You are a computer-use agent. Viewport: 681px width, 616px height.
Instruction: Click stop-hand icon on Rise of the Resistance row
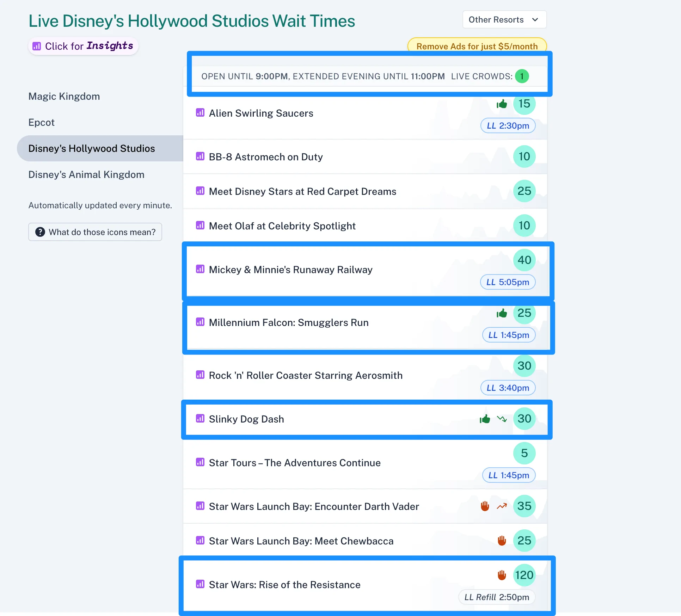[x=502, y=575]
